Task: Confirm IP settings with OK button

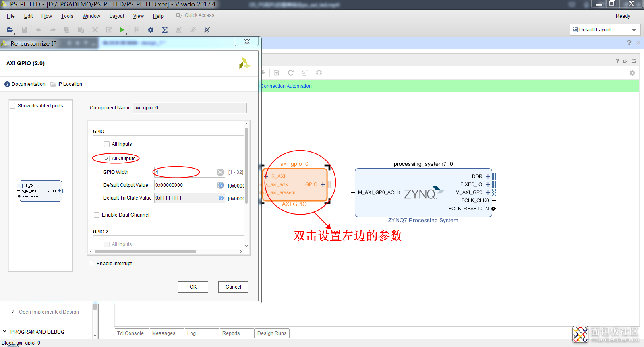Action: pyautogui.click(x=193, y=287)
